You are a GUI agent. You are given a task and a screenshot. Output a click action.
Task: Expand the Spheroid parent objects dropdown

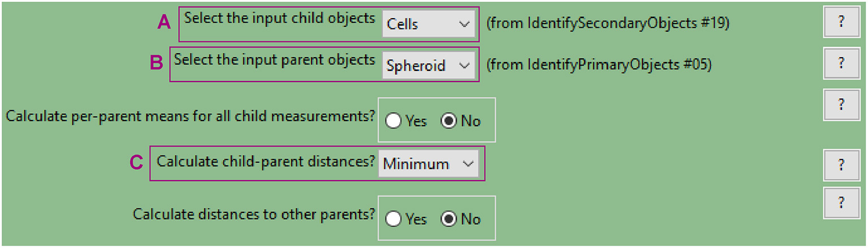429,66
